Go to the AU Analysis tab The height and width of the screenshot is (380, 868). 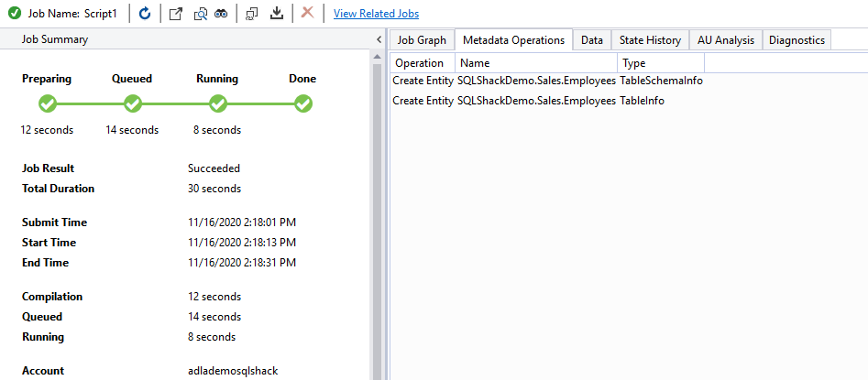[725, 40]
